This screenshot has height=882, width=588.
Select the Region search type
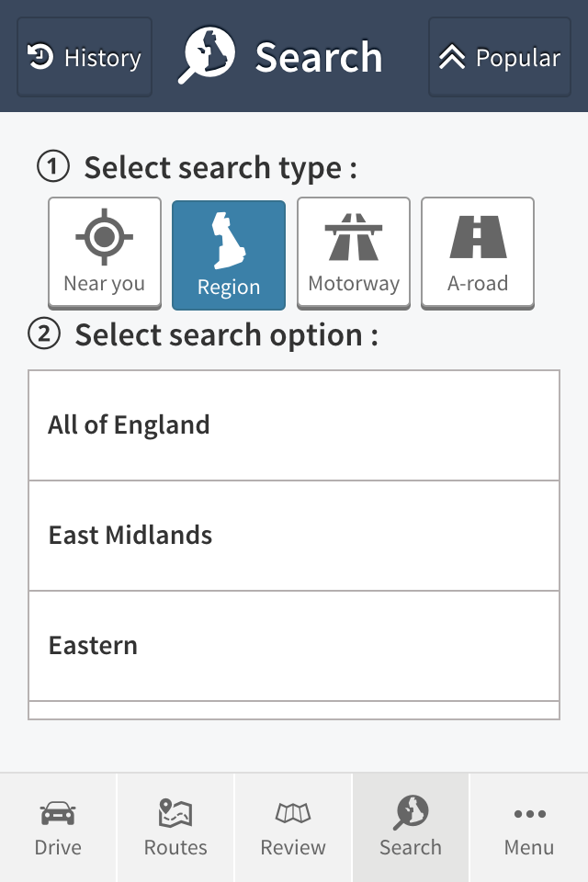(229, 254)
